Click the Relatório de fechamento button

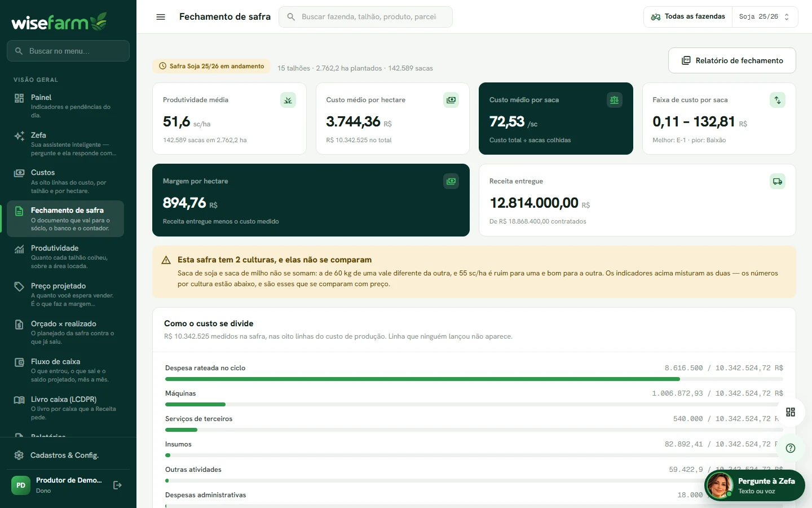coord(732,60)
